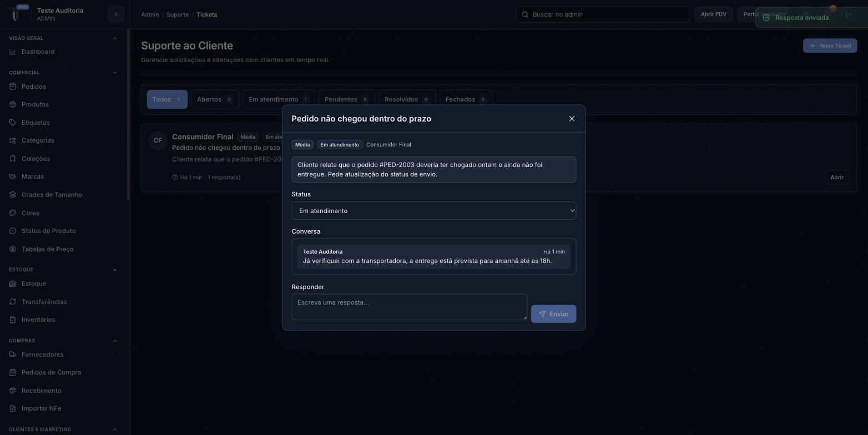868x435 pixels.
Task: Dismiss the Resposta enviada toast
Action: tap(811, 18)
